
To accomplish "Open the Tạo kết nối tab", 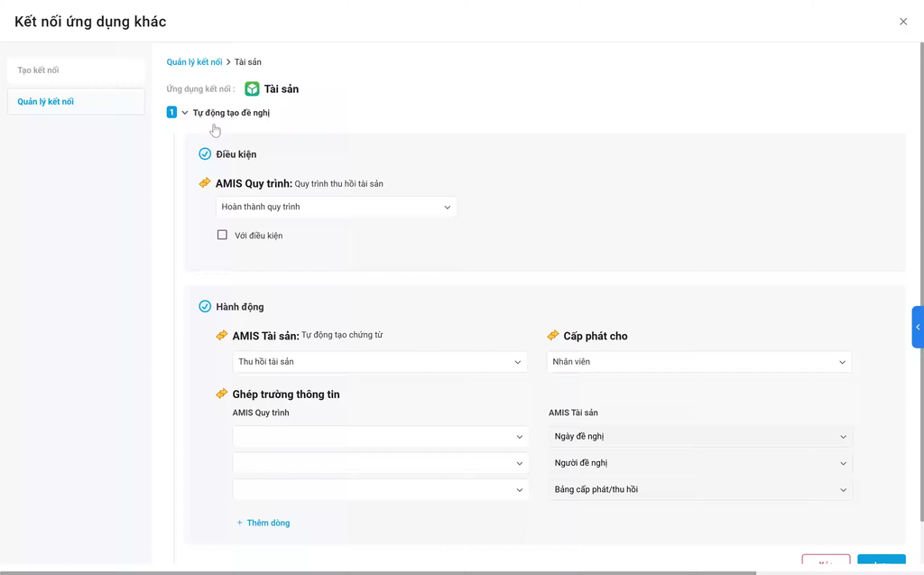I will [x=76, y=70].
